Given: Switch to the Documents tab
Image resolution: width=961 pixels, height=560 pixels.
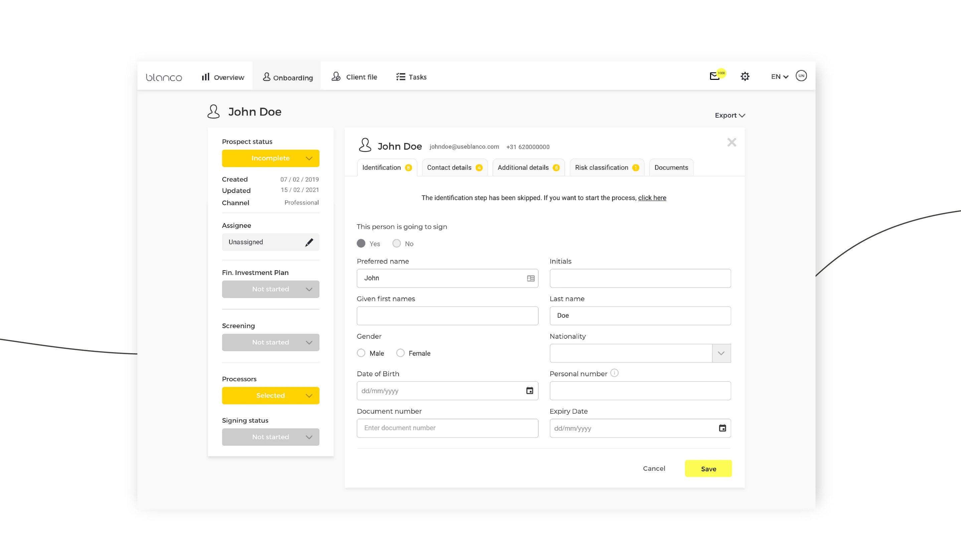Looking at the screenshot, I should pyautogui.click(x=671, y=168).
